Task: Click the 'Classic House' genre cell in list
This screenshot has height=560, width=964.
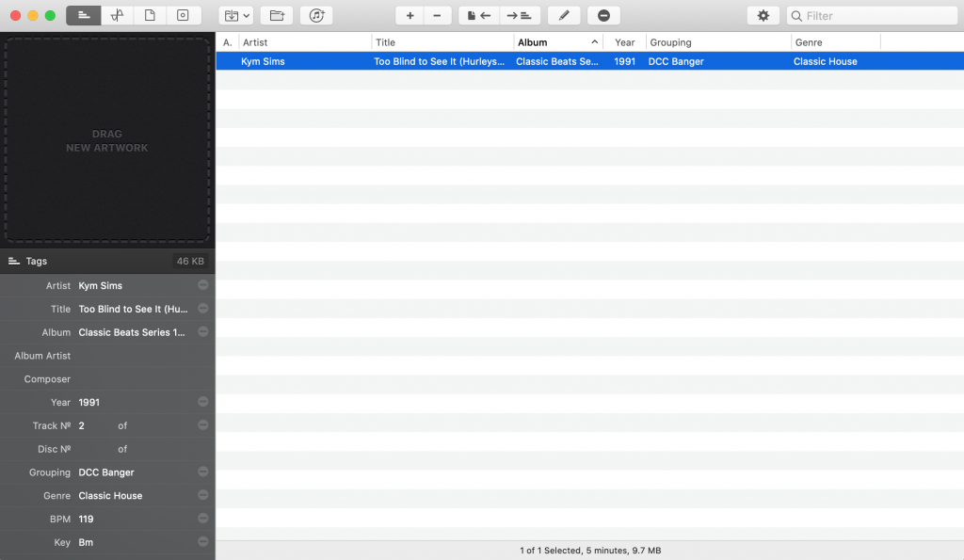Action: 825,61
